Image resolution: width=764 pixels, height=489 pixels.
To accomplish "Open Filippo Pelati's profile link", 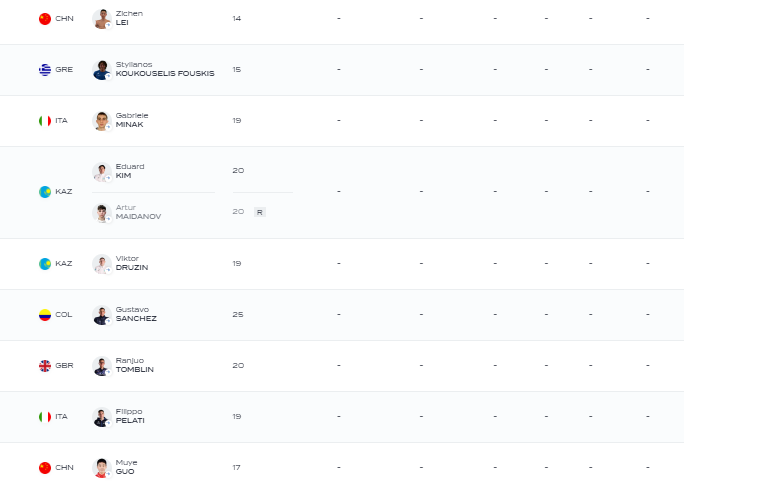I will [130, 417].
